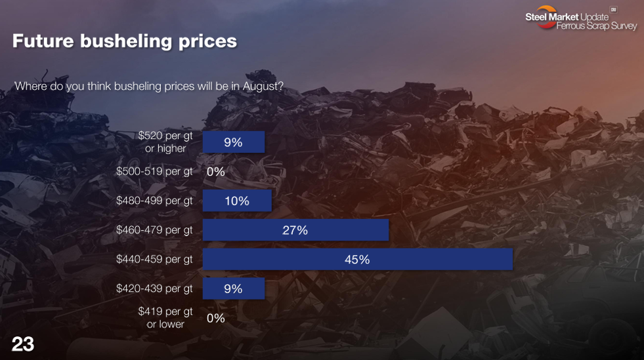Click the August busheling prices question text
Viewport: 644px width, 360px height.
[x=148, y=87]
